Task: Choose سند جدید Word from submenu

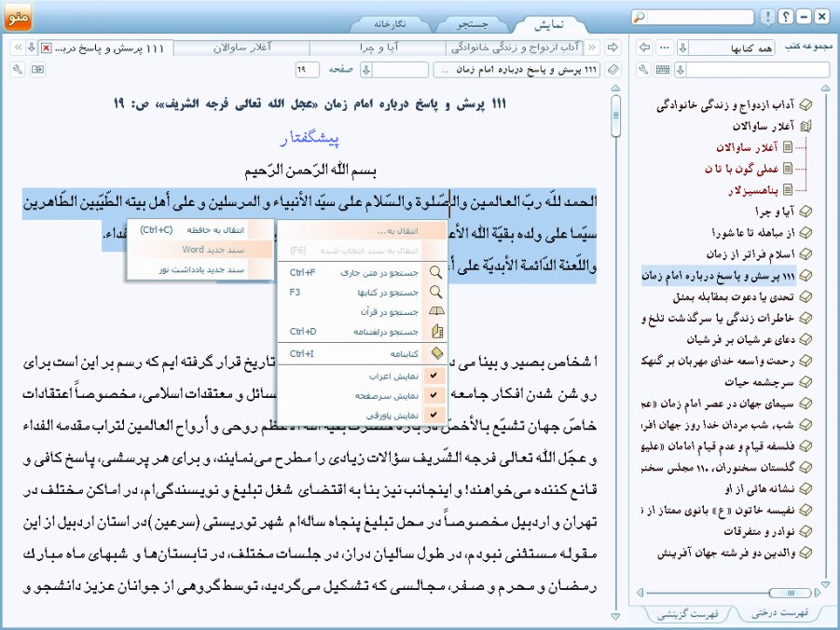Action: [x=200, y=250]
